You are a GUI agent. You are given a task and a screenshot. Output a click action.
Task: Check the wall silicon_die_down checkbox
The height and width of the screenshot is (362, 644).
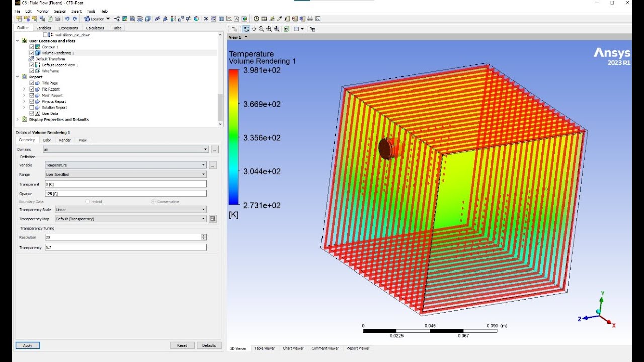click(45, 35)
